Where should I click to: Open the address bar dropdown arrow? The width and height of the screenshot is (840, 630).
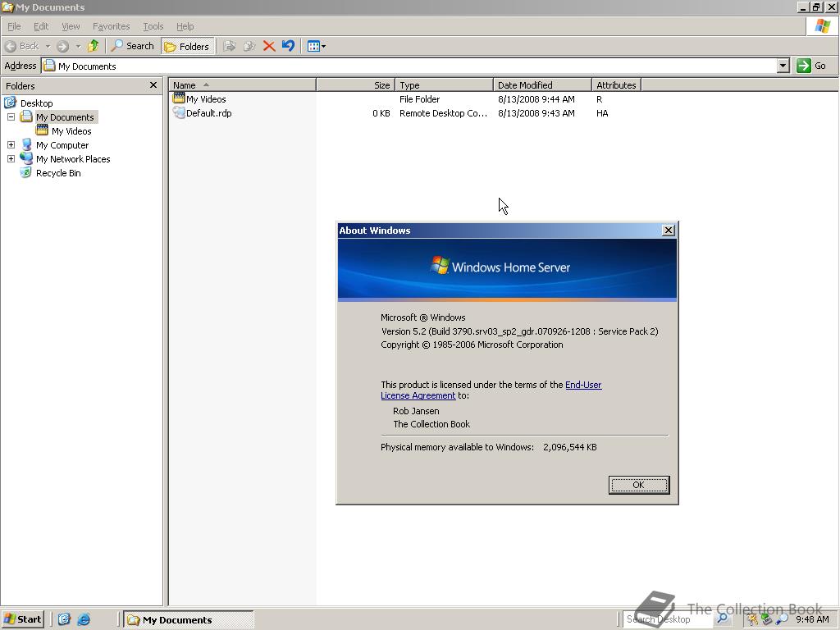click(783, 66)
